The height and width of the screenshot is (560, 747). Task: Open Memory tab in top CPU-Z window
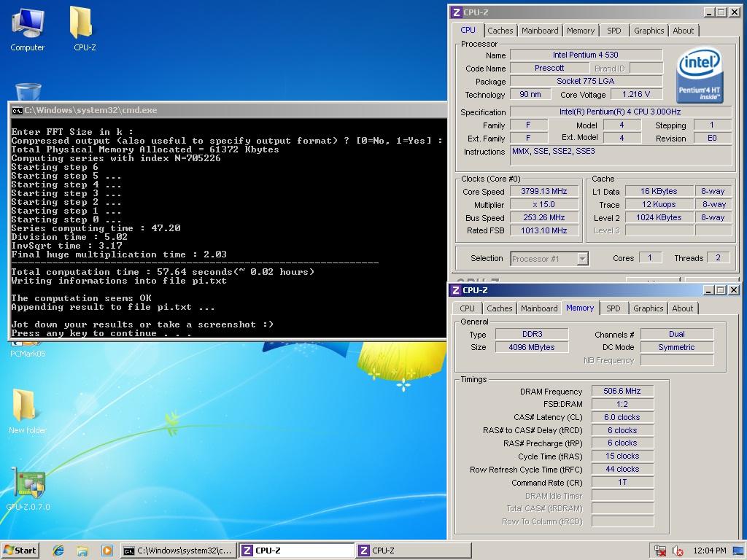(x=580, y=31)
